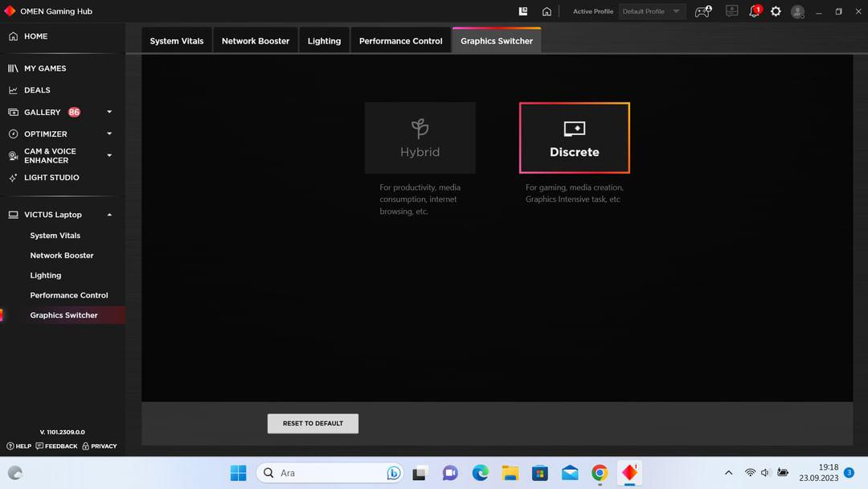Open Task View on taskbar

point(419,473)
